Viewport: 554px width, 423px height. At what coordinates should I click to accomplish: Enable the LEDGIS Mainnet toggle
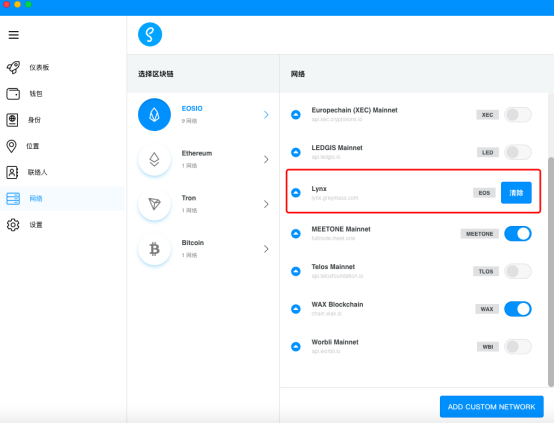coord(518,152)
